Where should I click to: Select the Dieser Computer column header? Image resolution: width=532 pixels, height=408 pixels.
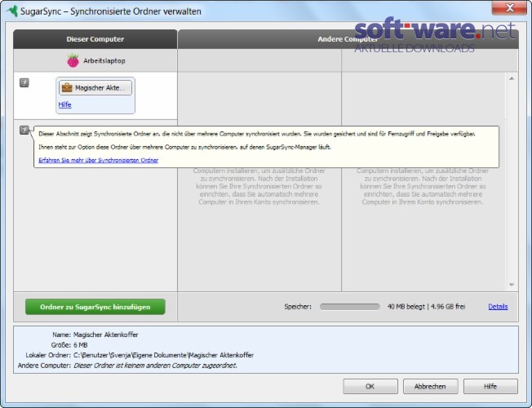(x=95, y=39)
